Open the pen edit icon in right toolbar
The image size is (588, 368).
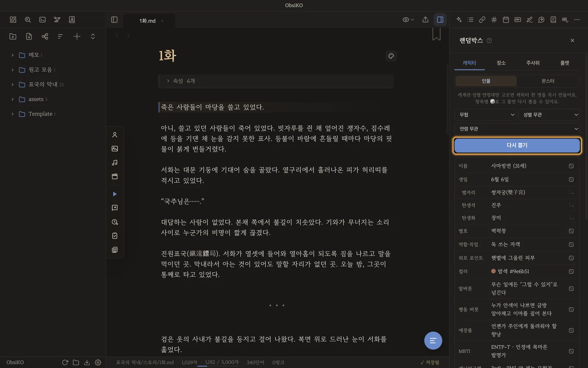pyautogui.click(x=530, y=20)
